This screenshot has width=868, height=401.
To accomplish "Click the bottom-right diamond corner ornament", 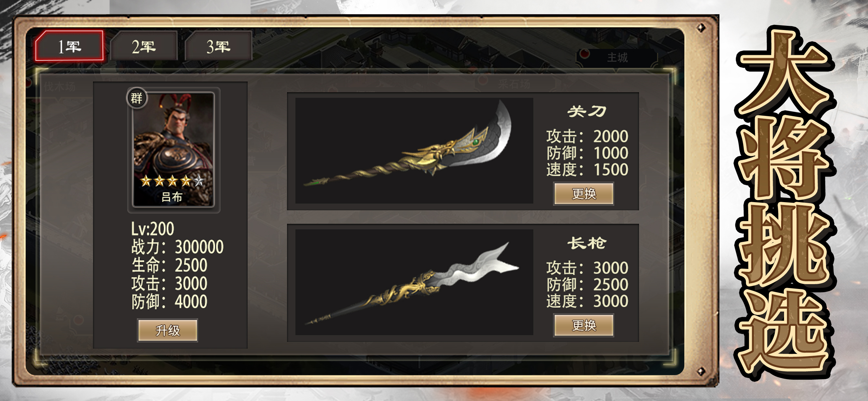I will coord(701,371).
